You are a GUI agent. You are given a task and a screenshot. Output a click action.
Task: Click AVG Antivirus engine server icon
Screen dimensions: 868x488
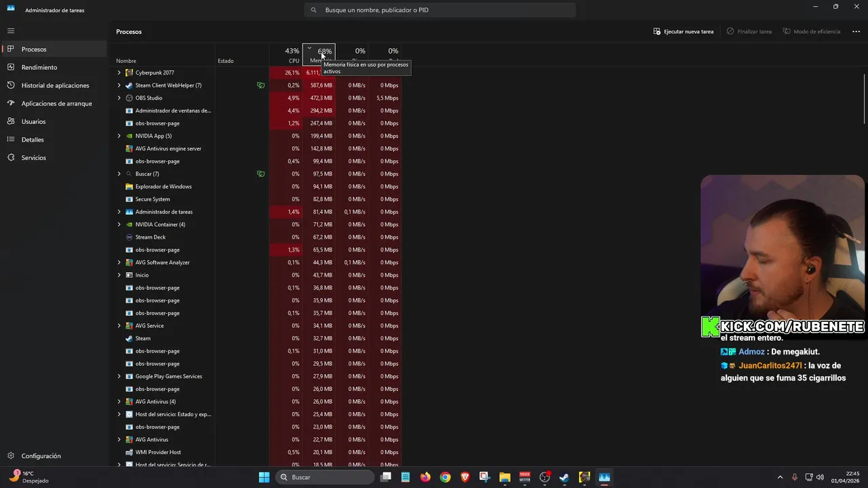(130, 148)
